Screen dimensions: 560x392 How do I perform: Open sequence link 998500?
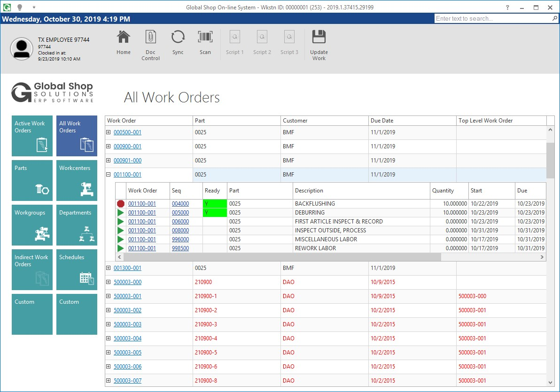coord(180,248)
